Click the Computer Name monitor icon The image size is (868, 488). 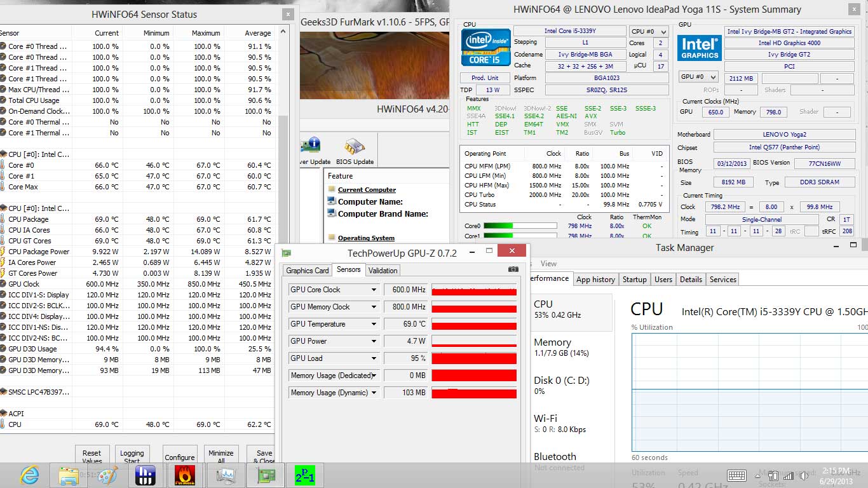pos(332,201)
